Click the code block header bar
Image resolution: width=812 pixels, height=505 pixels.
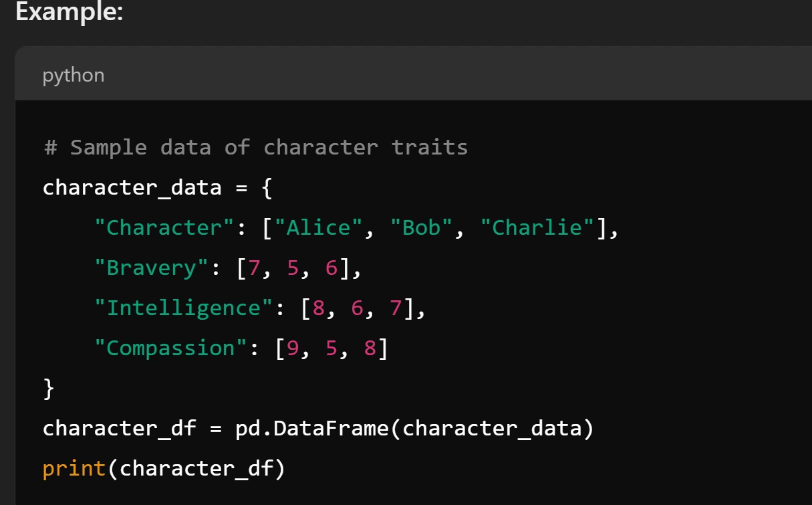pos(428,74)
